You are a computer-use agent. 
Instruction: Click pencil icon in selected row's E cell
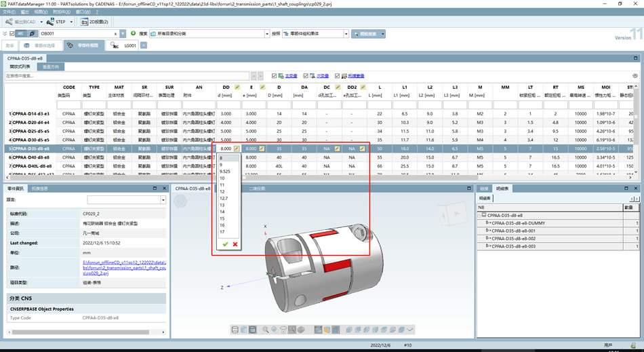[262, 149]
